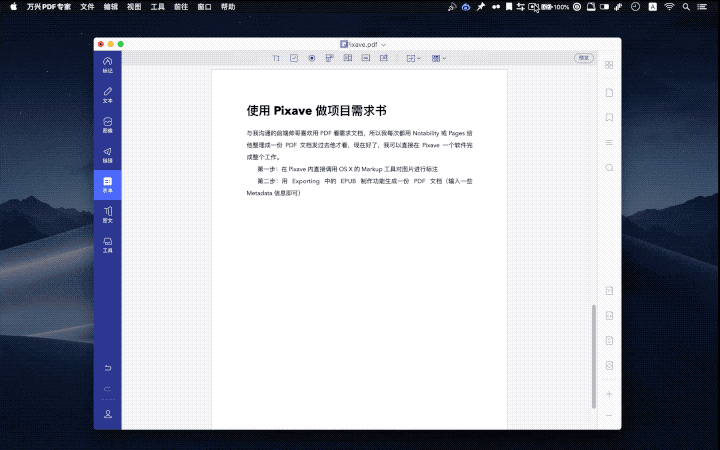The image size is (720, 450).
Task: Click the undo arrow in sidebar
Action: [107, 368]
